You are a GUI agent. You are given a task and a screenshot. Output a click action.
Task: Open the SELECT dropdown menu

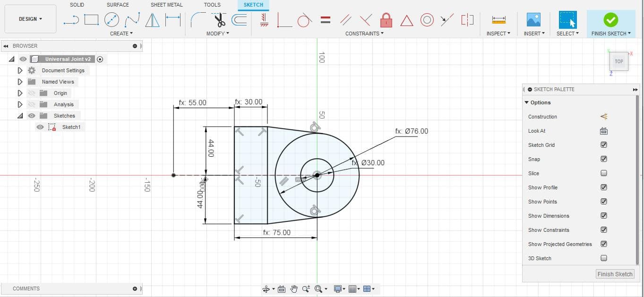pyautogui.click(x=567, y=34)
